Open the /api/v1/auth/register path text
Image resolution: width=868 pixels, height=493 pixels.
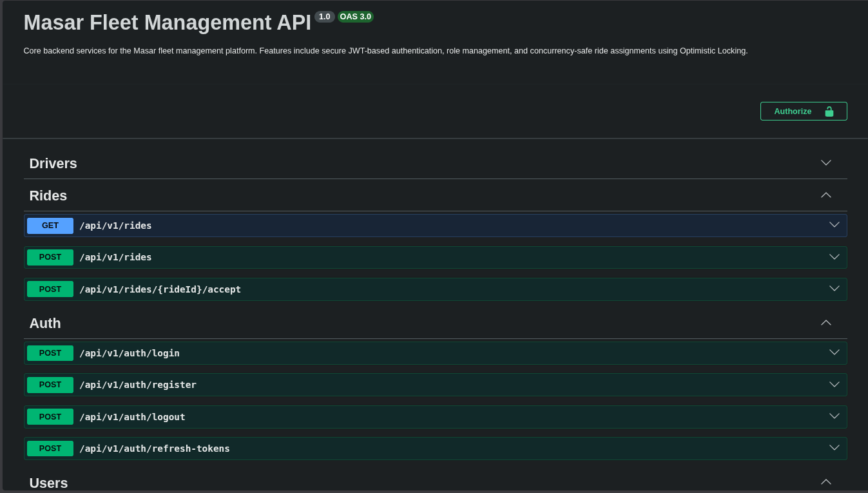pos(138,385)
